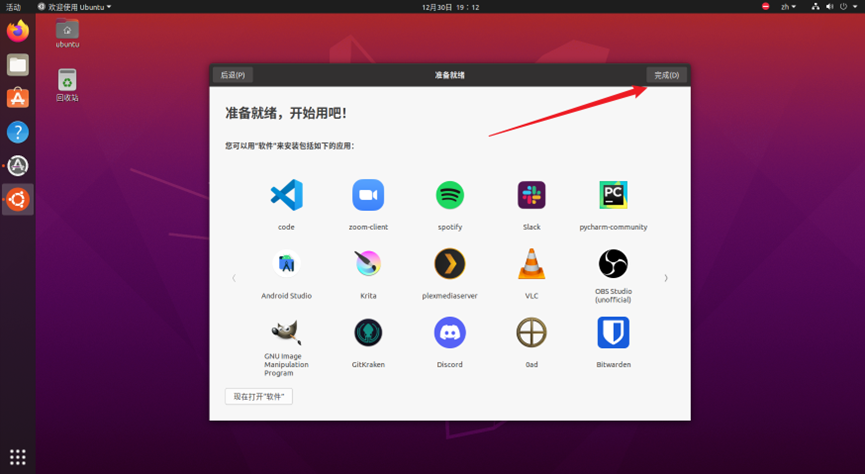Click the GitKraken app label
The height and width of the screenshot is (474, 865).
coord(368,364)
